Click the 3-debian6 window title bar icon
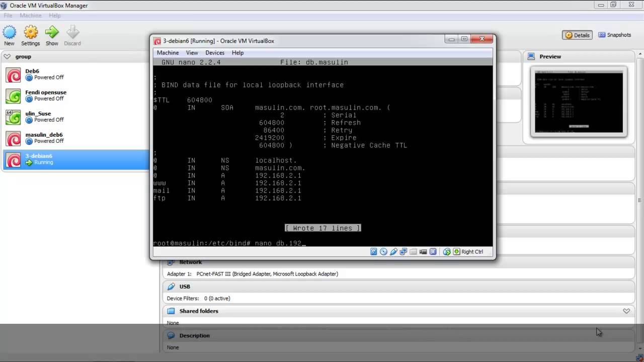This screenshot has height=362, width=644. 157,41
